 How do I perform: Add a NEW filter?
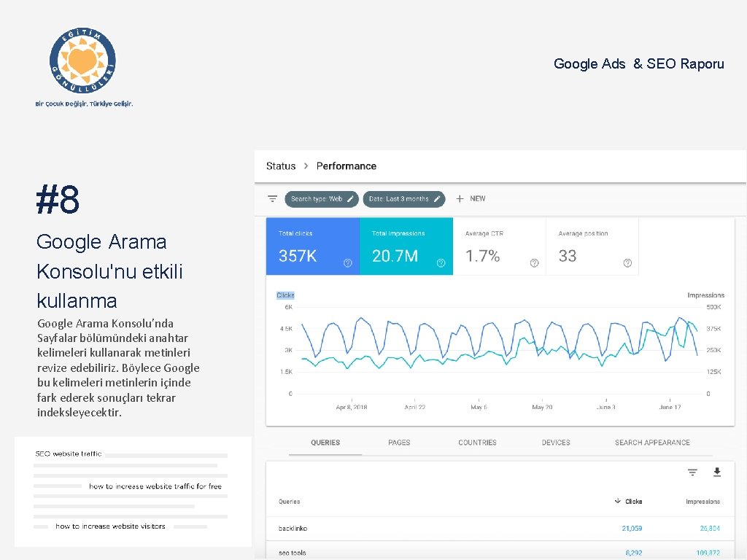471,198
